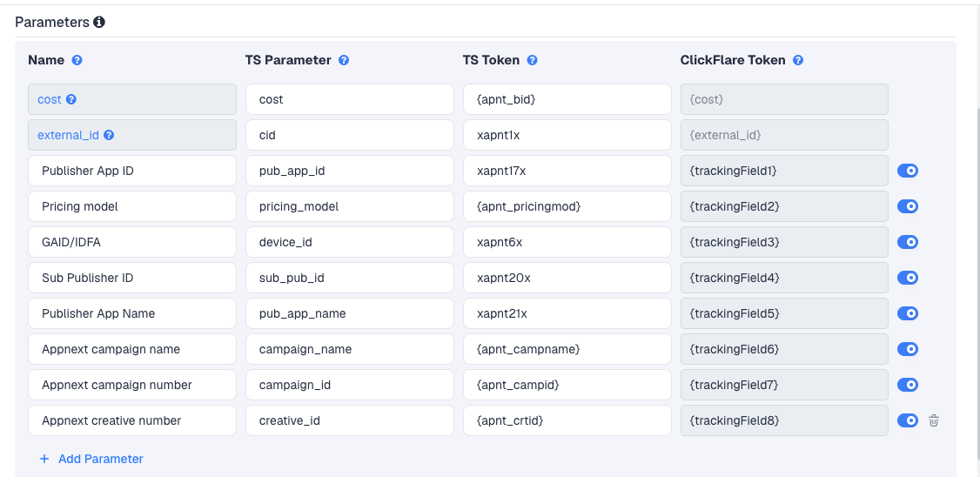Edit the GAID/IDFA name field
Image resolution: width=980 pixels, height=477 pixels.
[132, 242]
